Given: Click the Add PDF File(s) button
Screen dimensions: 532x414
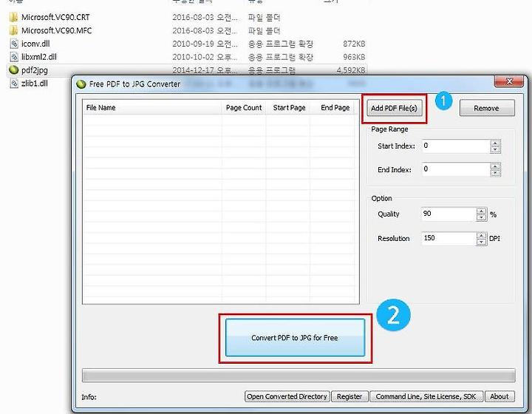Looking at the screenshot, I should [x=395, y=108].
